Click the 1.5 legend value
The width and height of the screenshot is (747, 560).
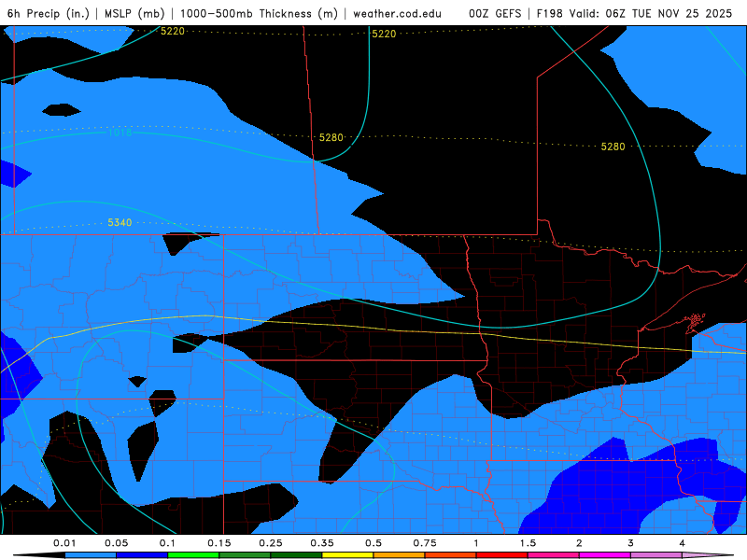coord(528,543)
